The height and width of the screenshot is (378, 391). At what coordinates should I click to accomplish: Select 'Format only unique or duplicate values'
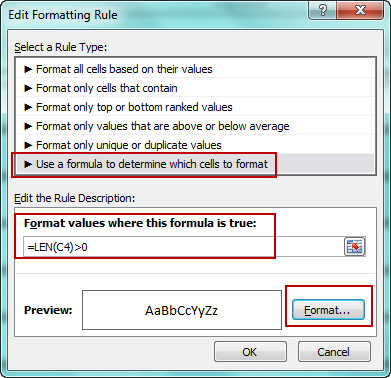tap(195, 145)
